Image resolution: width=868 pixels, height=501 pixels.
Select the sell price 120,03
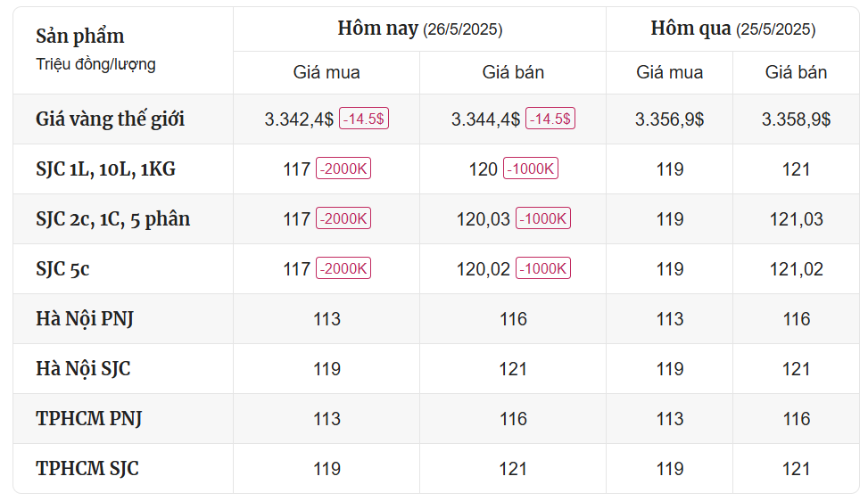(484, 219)
